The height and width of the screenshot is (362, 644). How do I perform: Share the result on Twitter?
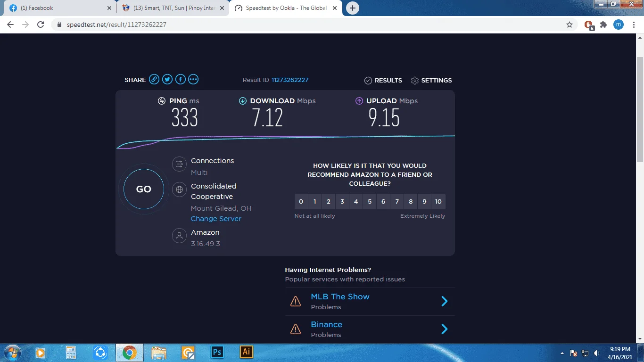click(x=167, y=79)
